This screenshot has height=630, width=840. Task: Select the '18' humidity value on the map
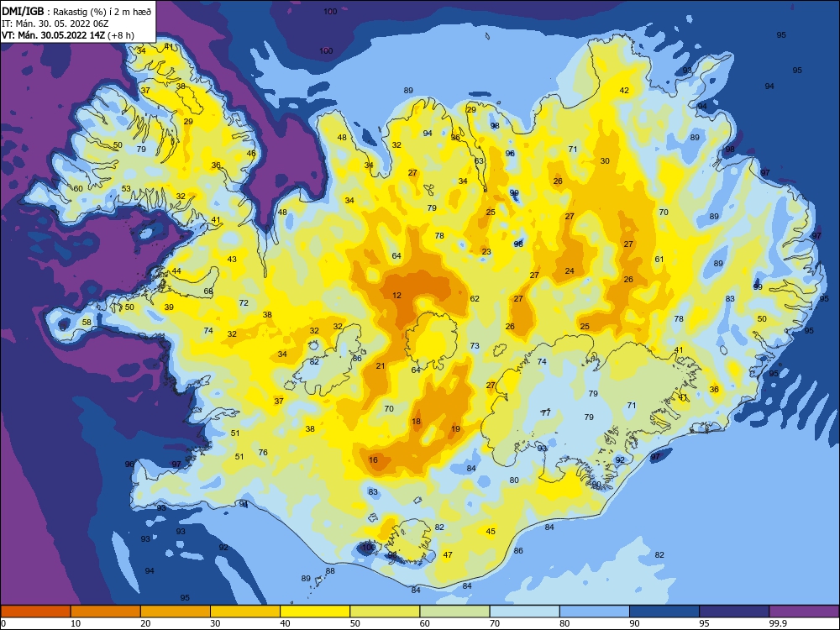(417, 422)
